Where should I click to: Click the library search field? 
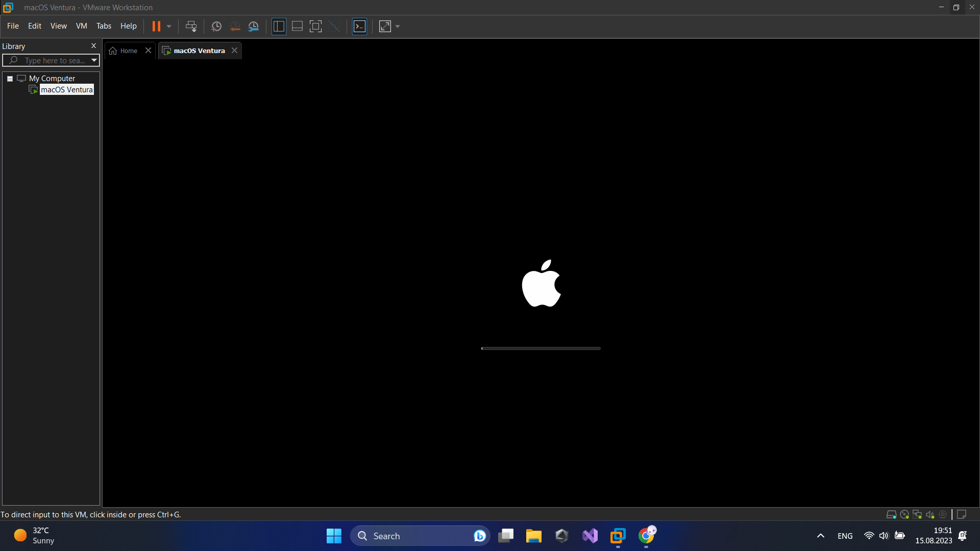pyautogui.click(x=55, y=61)
